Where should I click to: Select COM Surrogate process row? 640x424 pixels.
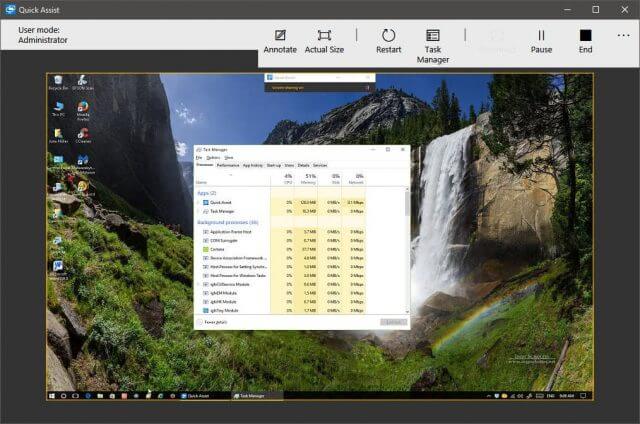tap(280, 240)
